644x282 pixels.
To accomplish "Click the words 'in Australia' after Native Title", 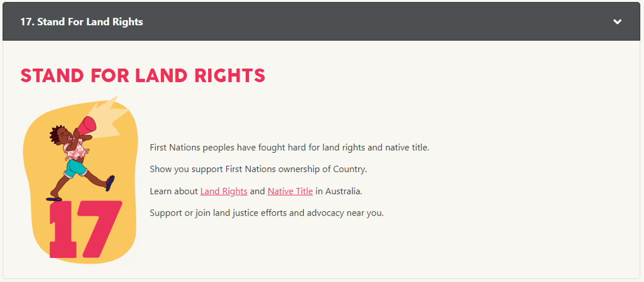I will pos(339,191).
